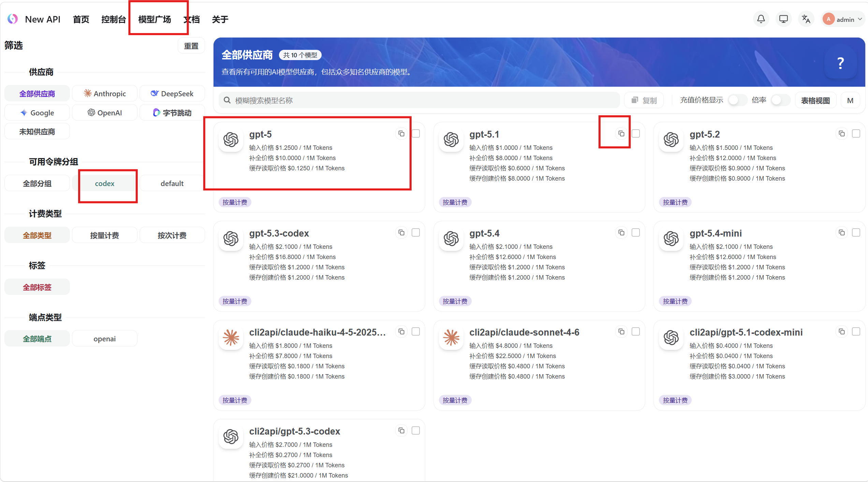Open the notifications bell icon
The width and height of the screenshot is (868, 482).
(761, 19)
